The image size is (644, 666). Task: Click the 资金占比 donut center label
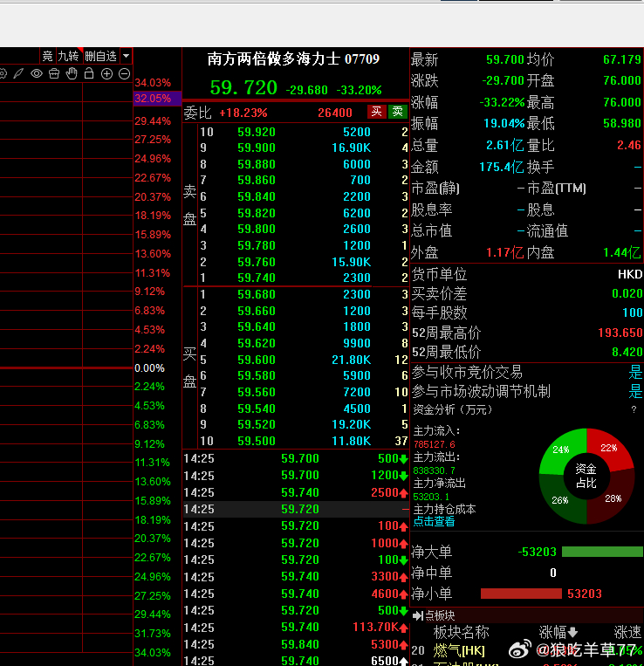click(586, 476)
